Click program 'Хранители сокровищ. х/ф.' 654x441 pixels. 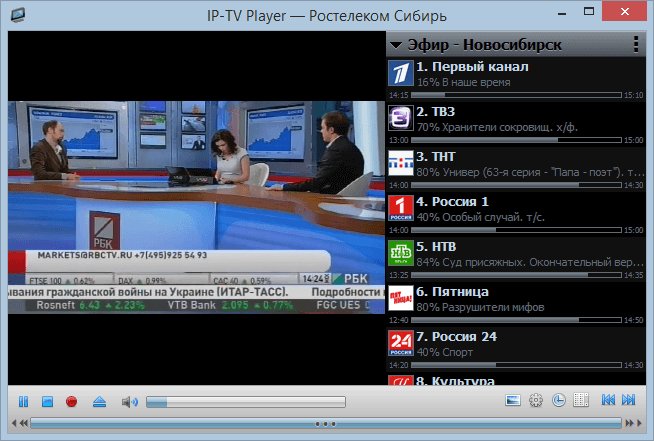[x=510, y=127]
